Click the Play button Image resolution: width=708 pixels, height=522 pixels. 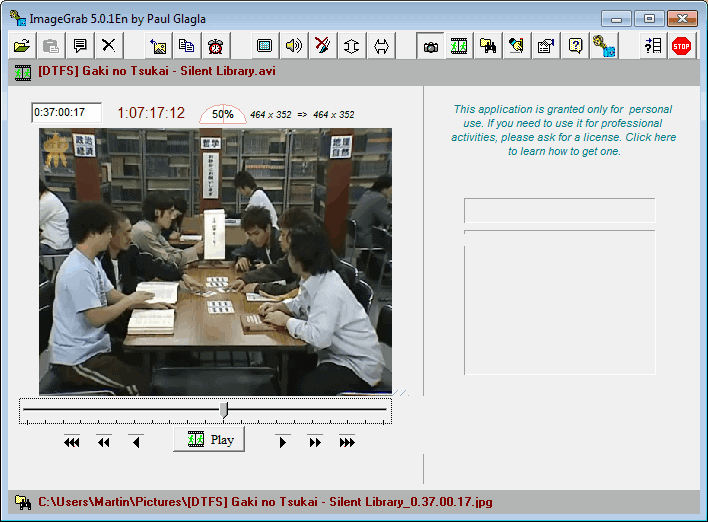click(x=210, y=439)
